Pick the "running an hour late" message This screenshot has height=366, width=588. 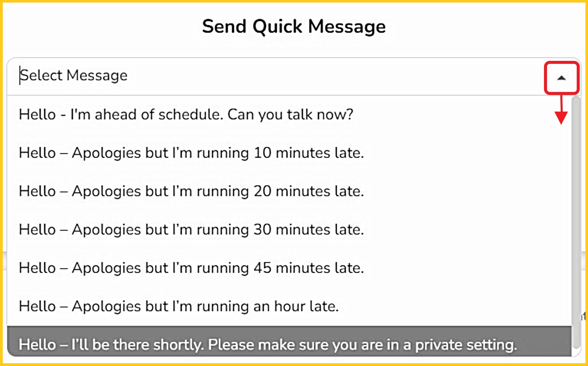(x=178, y=306)
